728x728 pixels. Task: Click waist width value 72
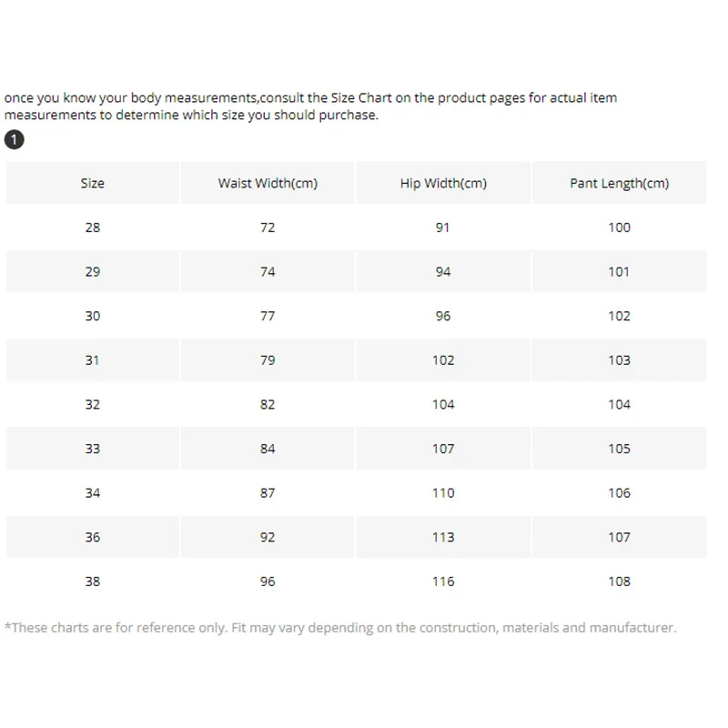pos(268,227)
